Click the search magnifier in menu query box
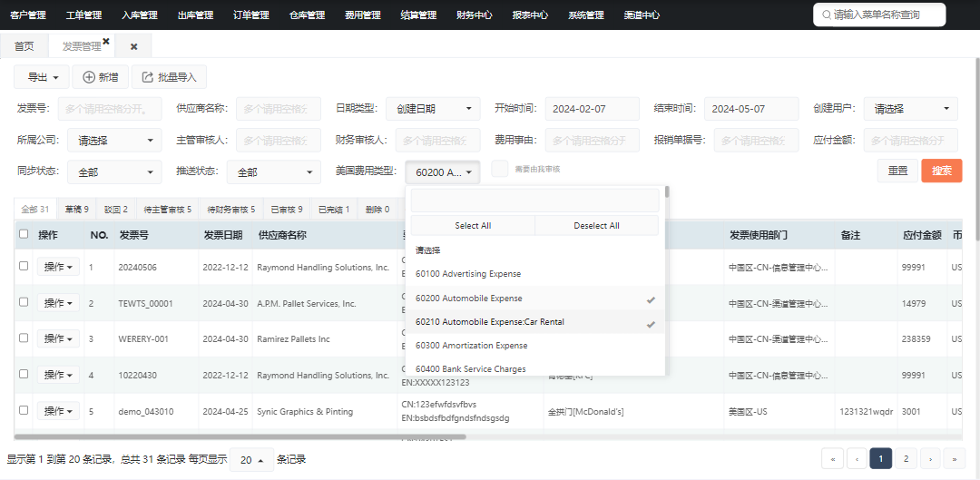 [x=827, y=15]
